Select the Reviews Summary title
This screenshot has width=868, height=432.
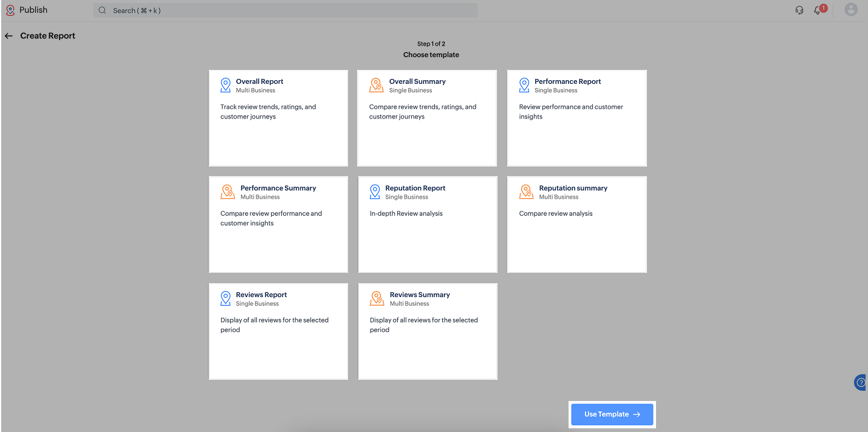tap(420, 295)
